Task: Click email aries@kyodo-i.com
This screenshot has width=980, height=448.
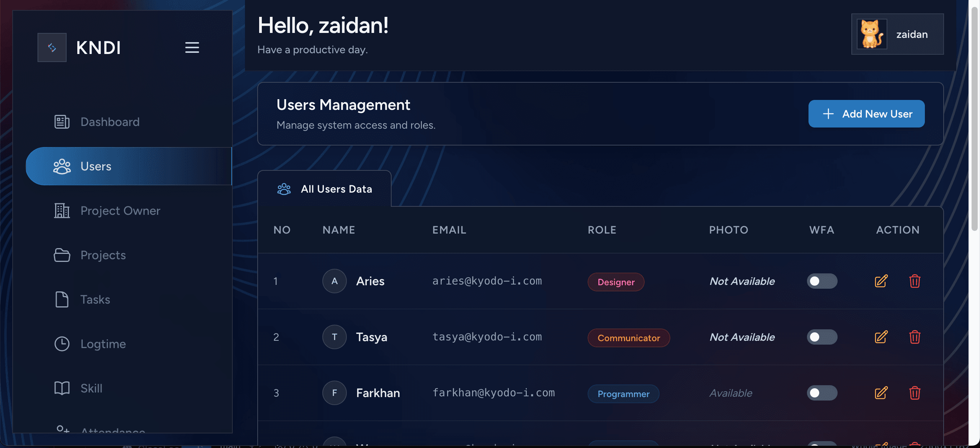Action: tap(487, 281)
